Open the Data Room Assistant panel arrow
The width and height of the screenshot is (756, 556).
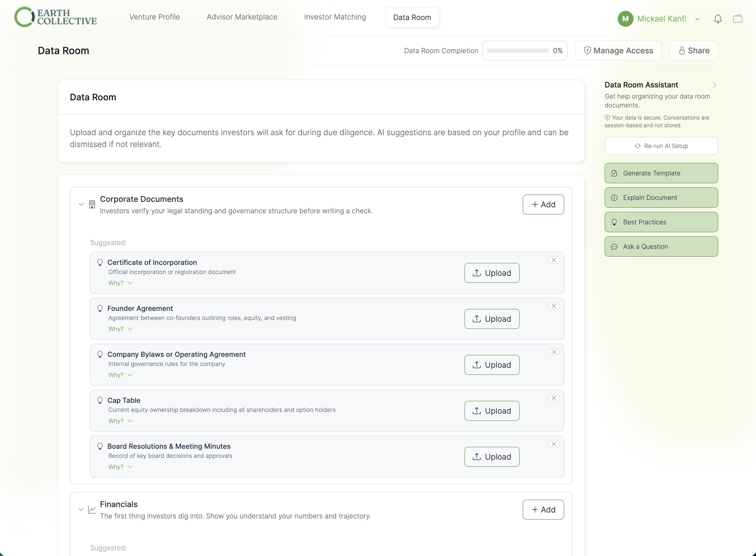(715, 85)
